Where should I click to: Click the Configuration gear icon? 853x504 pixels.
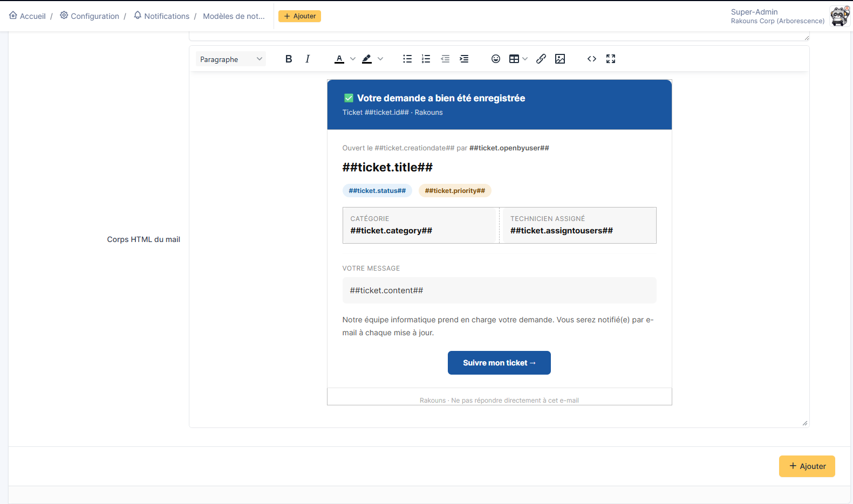click(64, 15)
